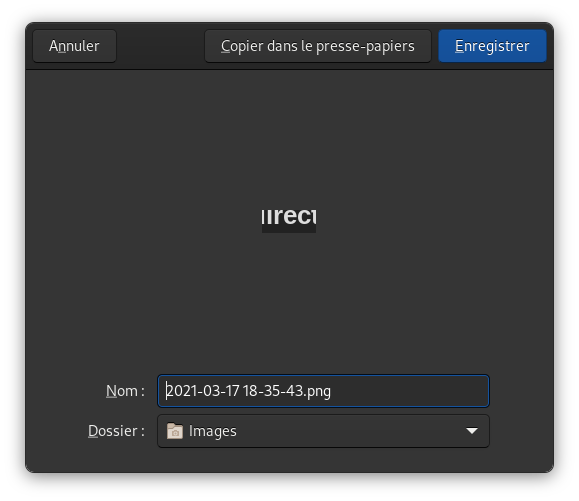Click the 18-35-43 time portion of the filename
Image resolution: width=579 pixels, height=501 pixels.
pos(273,391)
